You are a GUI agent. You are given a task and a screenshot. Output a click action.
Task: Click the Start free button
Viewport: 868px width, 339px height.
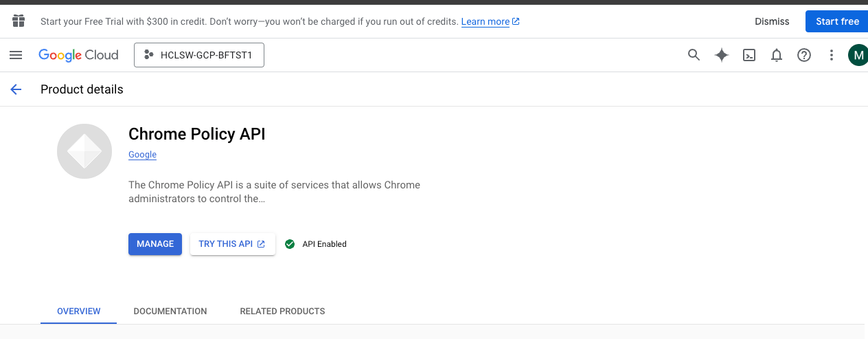(837, 21)
